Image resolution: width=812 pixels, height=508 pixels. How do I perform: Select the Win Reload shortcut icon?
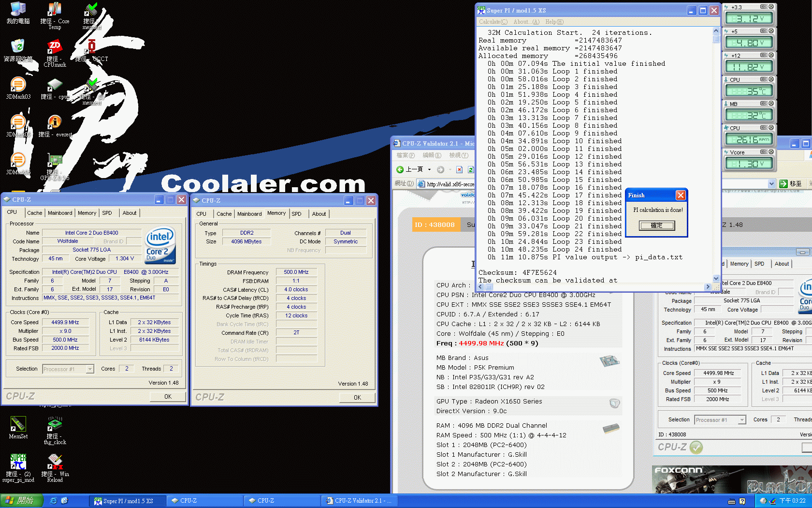pos(55,468)
